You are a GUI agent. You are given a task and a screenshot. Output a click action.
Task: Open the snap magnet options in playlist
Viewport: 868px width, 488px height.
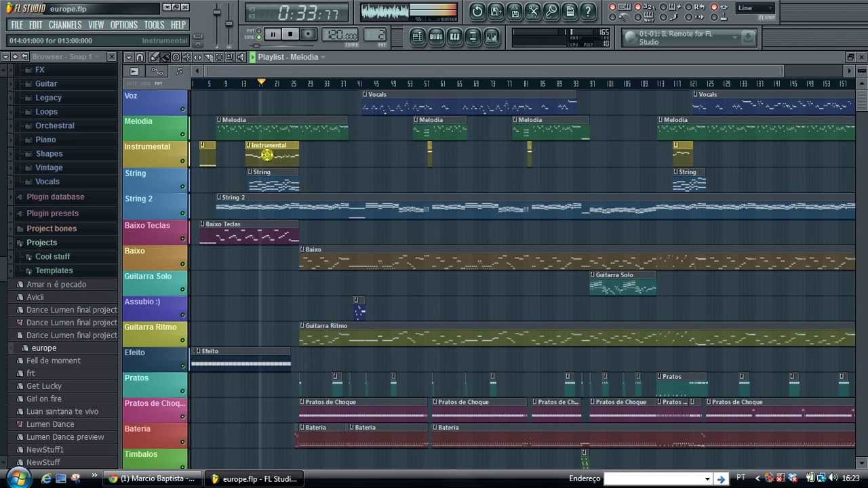pyautogui.click(x=140, y=58)
